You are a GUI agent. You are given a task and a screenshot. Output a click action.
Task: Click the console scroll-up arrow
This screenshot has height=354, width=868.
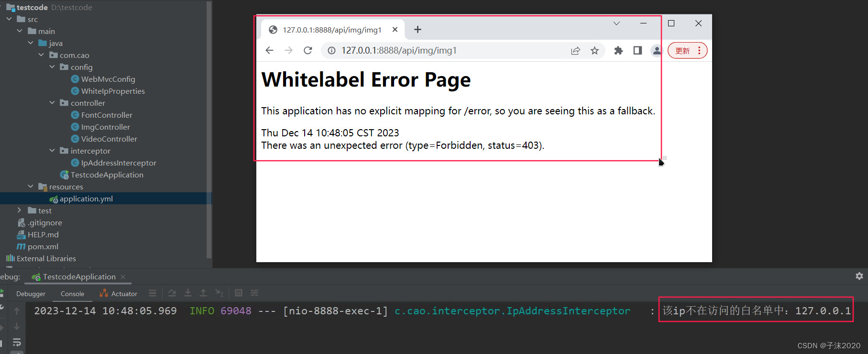[17, 311]
